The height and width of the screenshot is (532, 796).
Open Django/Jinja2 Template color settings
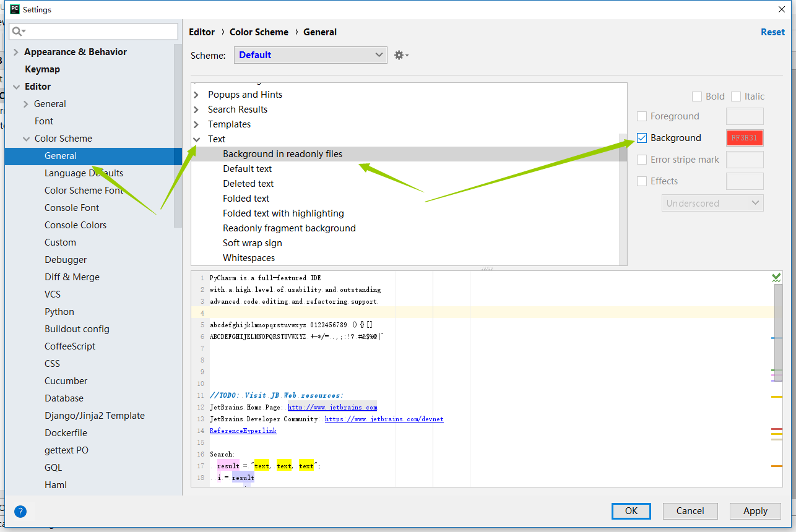pyautogui.click(x=95, y=416)
